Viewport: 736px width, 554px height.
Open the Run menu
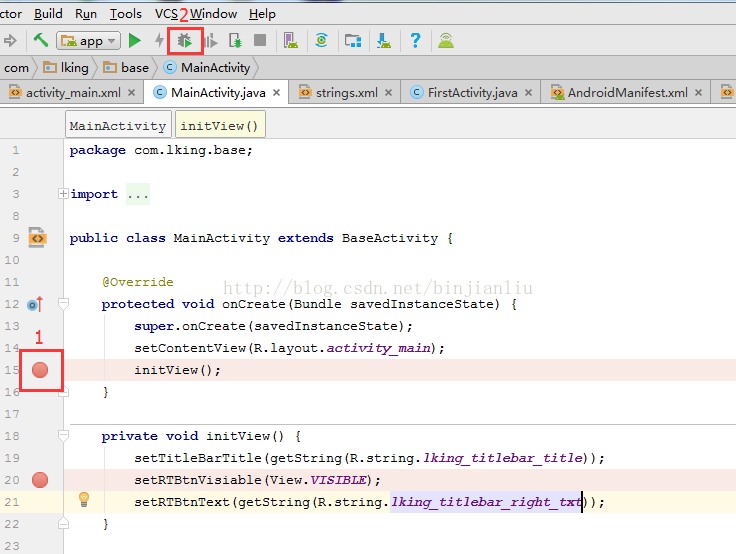click(86, 14)
